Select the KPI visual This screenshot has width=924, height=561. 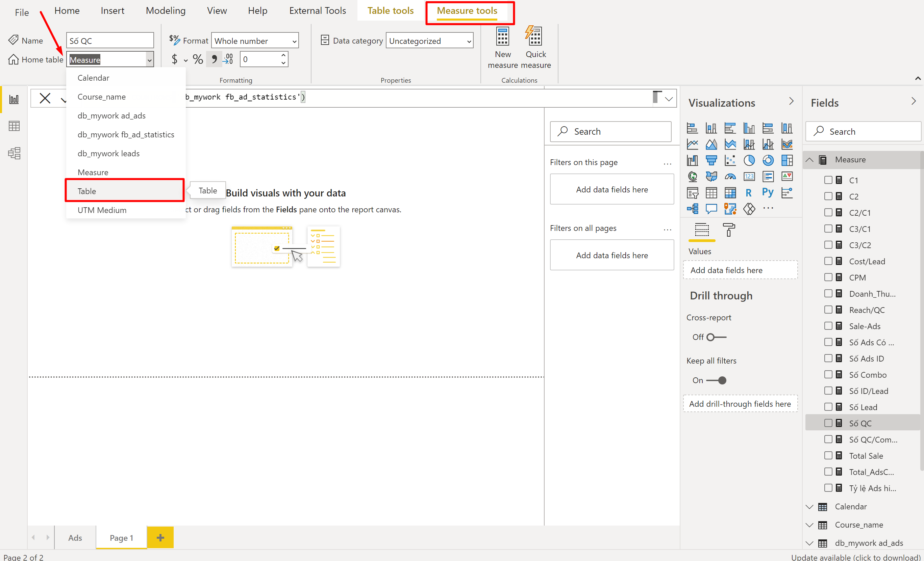(x=787, y=177)
